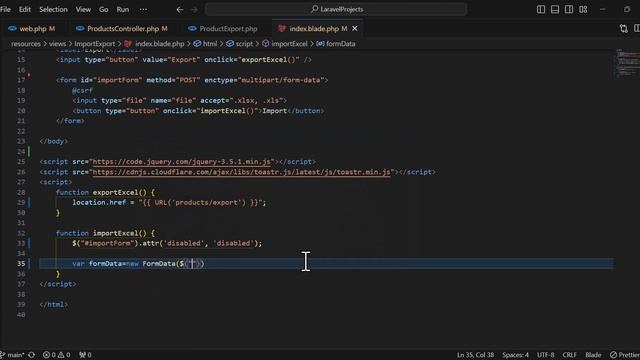Expand the overflow menu ellipsis
Viewport: 640px width, 360px height.
(x=143, y=9)
